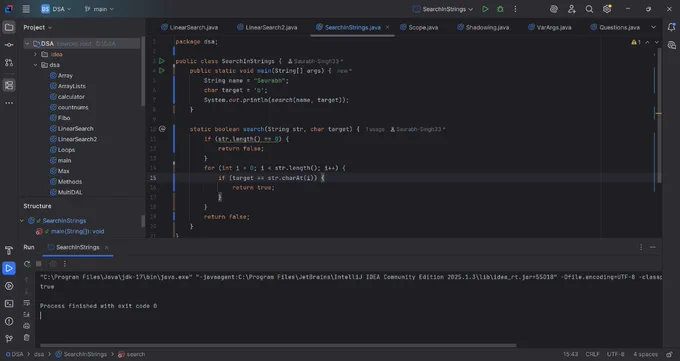The image size is (680, 361).
Task: Click the 4 spaces indent setting
Action: click(645, 354)
